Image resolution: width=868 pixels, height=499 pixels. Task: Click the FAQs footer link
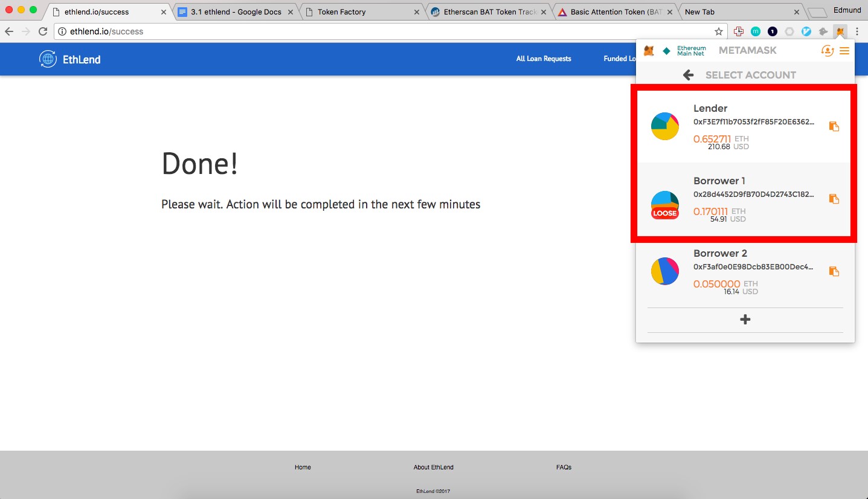564,467
